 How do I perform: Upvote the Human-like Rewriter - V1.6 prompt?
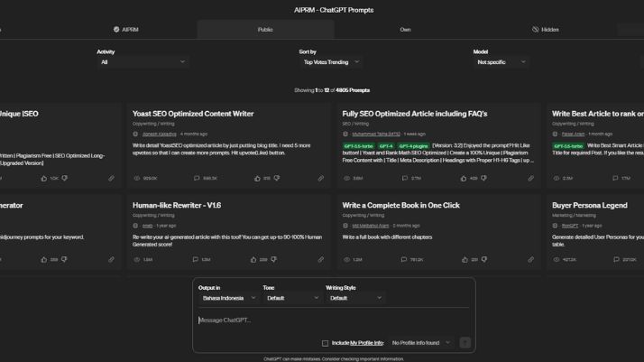point(253,260)
